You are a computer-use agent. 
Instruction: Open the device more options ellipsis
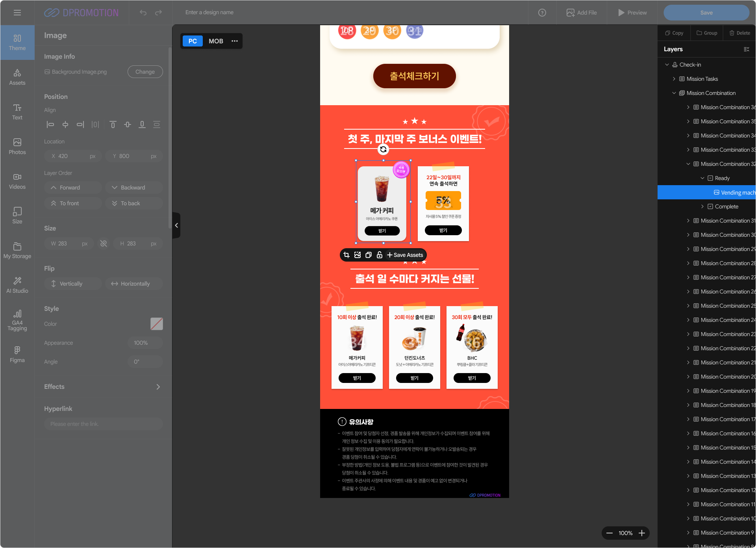tap(235, 41)
